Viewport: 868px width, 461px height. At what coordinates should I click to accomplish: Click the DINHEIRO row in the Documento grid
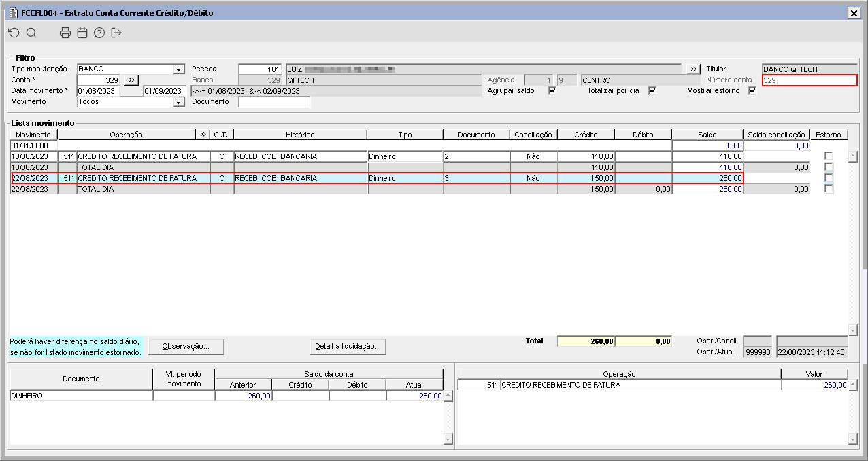[x=227, y=396]
